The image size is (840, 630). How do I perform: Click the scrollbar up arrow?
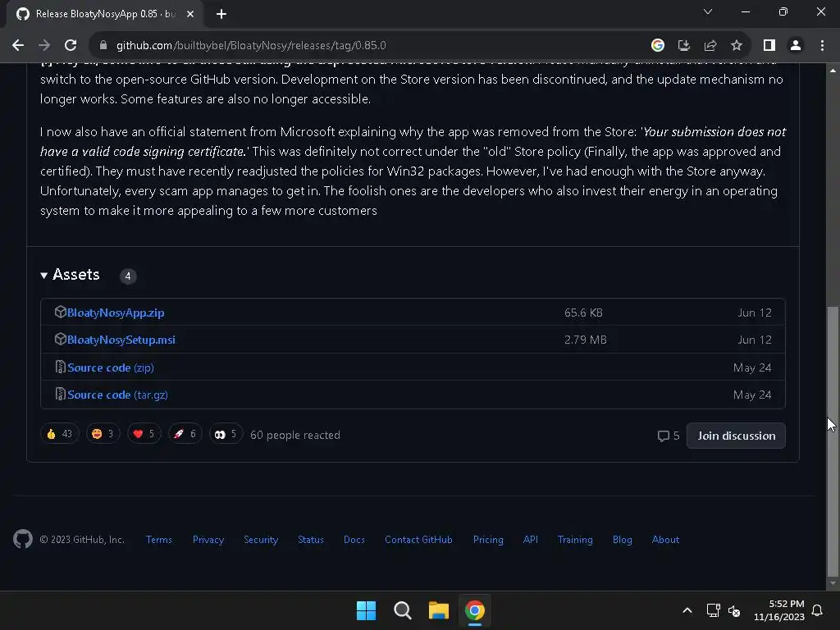pos(833,71)
